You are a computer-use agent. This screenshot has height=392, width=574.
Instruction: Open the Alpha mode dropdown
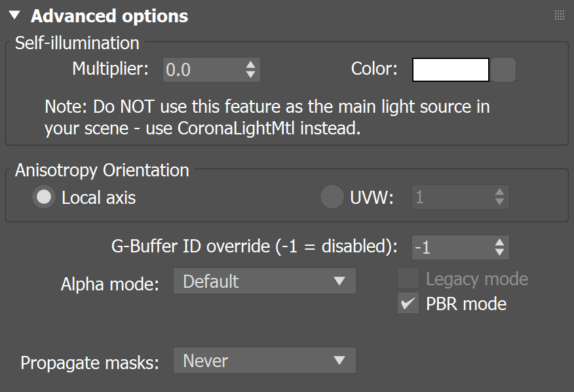tap(264, 281)
